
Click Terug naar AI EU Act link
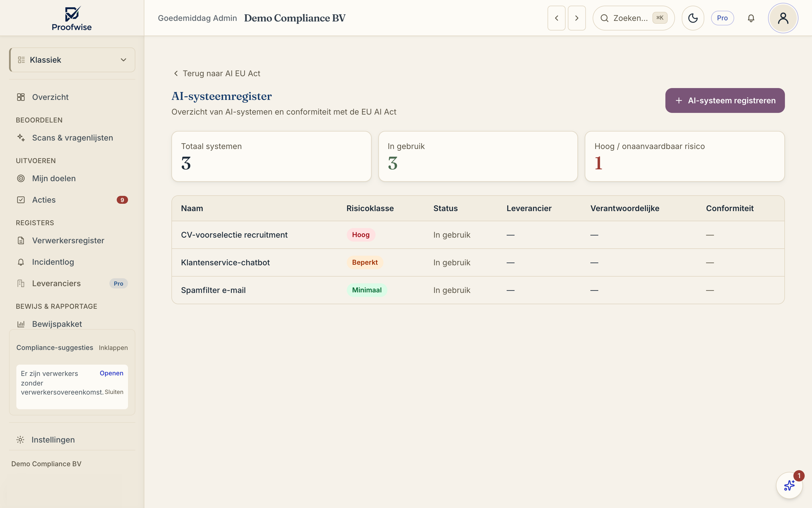217,74
